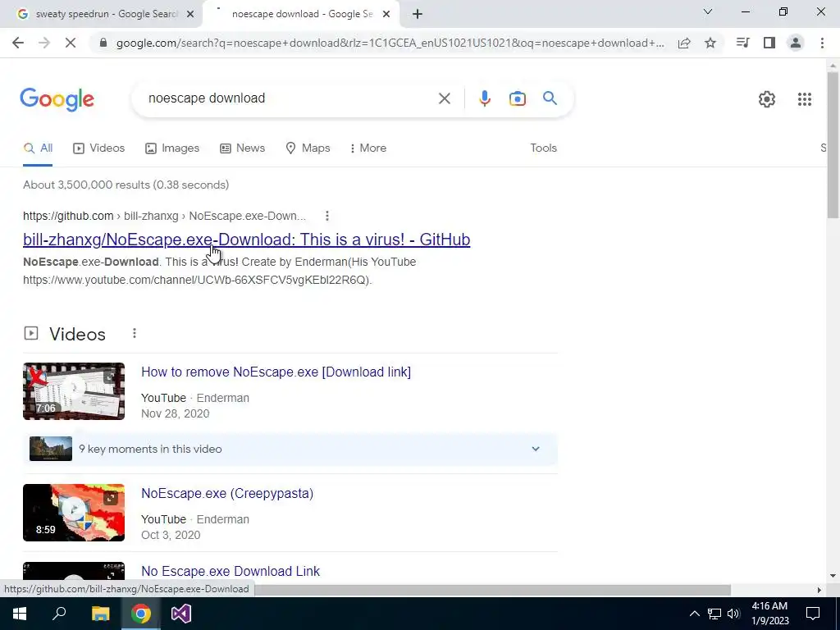Open NoEscape.exe (Creepypasta) video link
Image resolution: width=840 pixels, height=630 pixels.
[227, 493]
